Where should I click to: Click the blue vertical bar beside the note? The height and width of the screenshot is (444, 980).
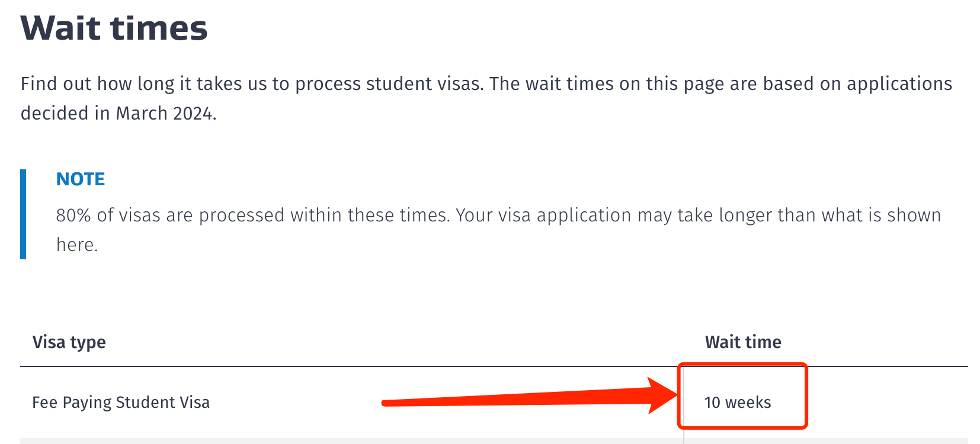click(23, 214)
